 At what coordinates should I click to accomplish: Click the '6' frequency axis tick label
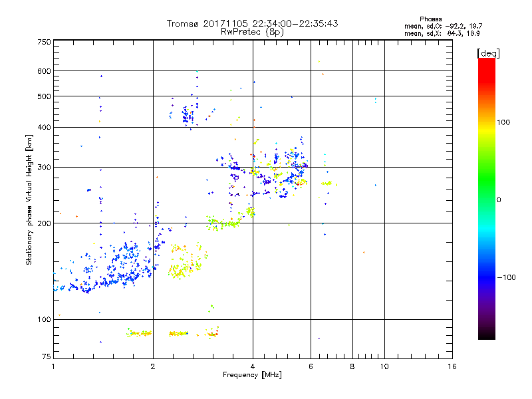(311, 366)
